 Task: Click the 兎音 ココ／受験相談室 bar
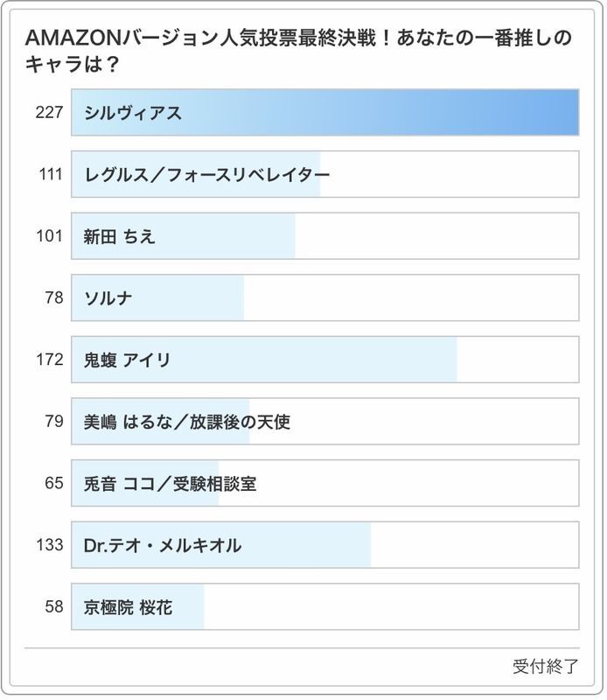click(324, 483)
